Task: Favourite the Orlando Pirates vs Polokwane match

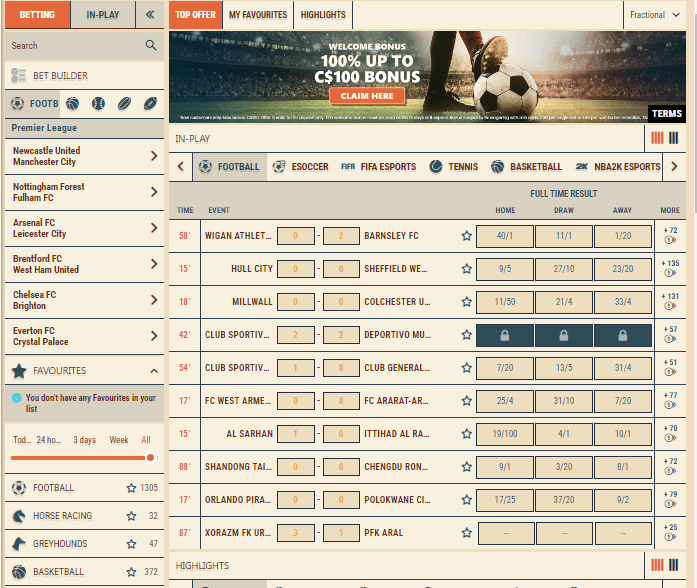Action: click(x=466, y=500)
